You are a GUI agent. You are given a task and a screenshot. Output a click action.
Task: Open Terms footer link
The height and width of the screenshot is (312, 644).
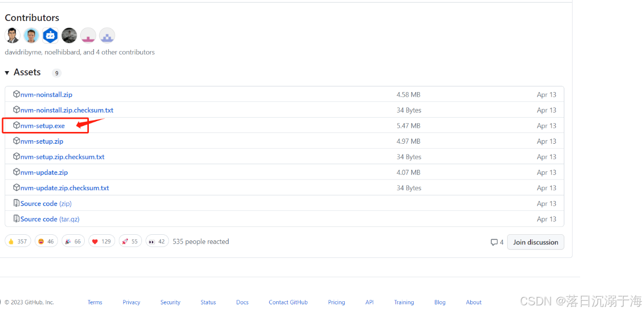[x=95, y=302]
